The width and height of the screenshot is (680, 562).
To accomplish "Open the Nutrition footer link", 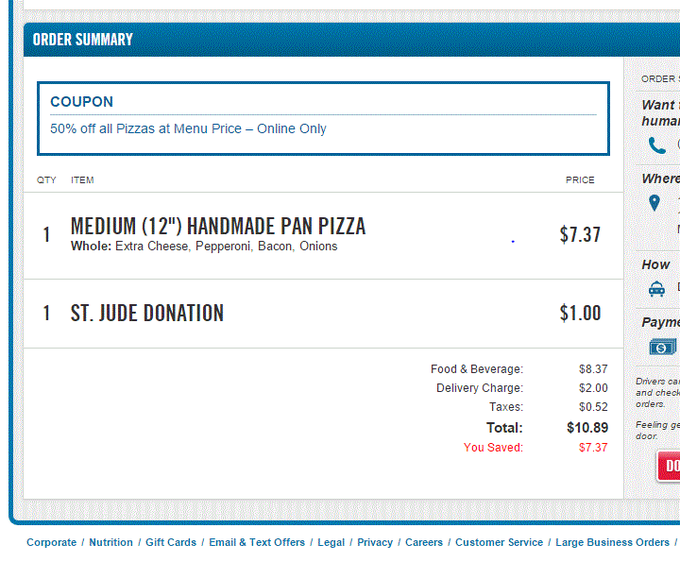I will click(x=111, y=542).
